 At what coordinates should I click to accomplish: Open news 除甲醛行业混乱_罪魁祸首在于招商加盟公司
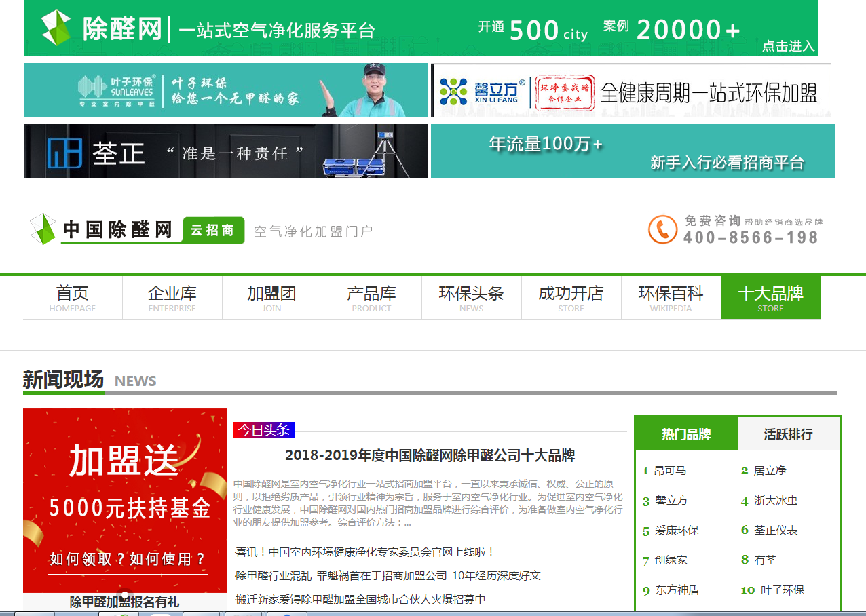(388, 575)
